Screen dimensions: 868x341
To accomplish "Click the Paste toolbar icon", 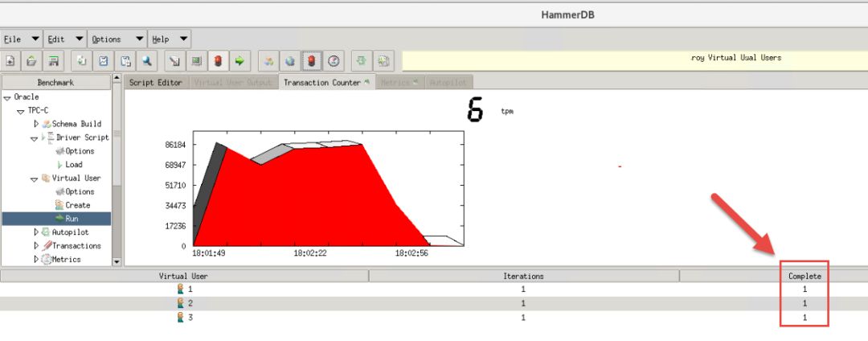I will pos(125,61).
